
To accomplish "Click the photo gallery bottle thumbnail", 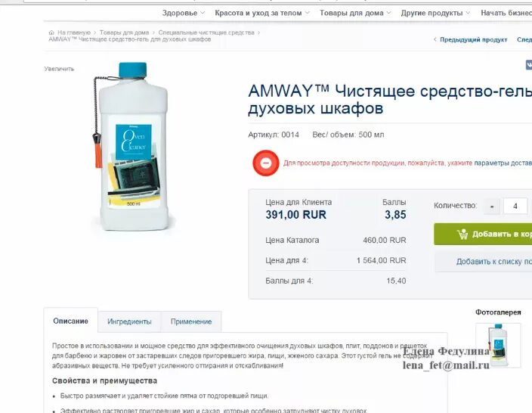I will point(498,346).
